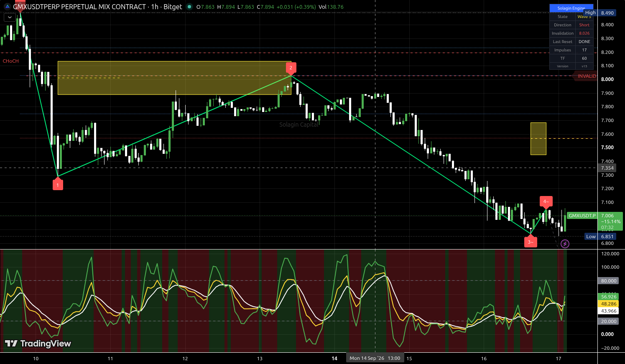Click the Direction Short value cell

pyautogui.click(x=584, y=25)
